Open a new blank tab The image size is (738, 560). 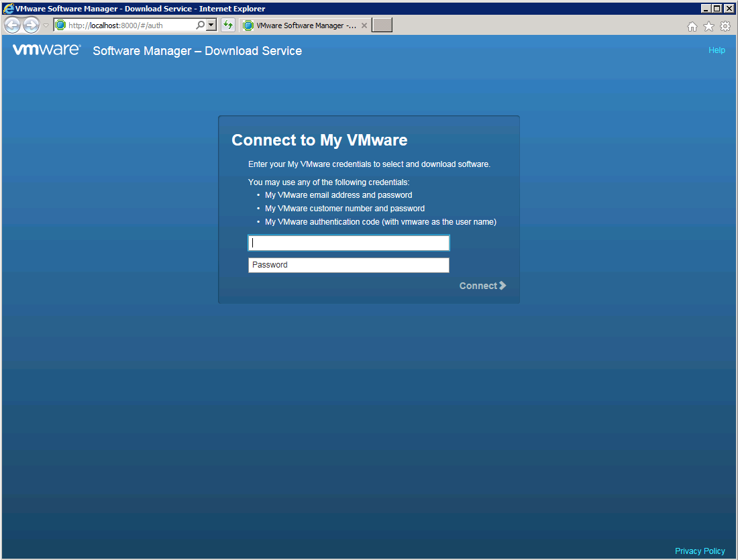[382, 25]
